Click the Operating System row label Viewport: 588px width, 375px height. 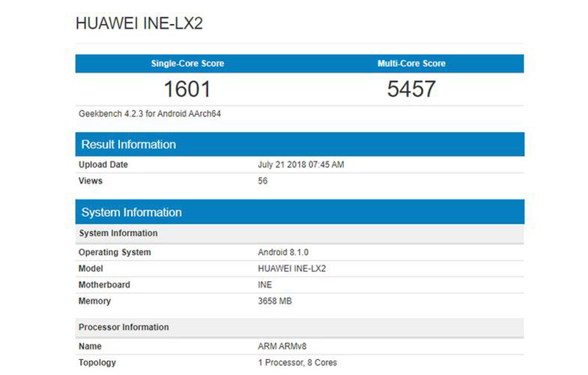coord(115,253)
